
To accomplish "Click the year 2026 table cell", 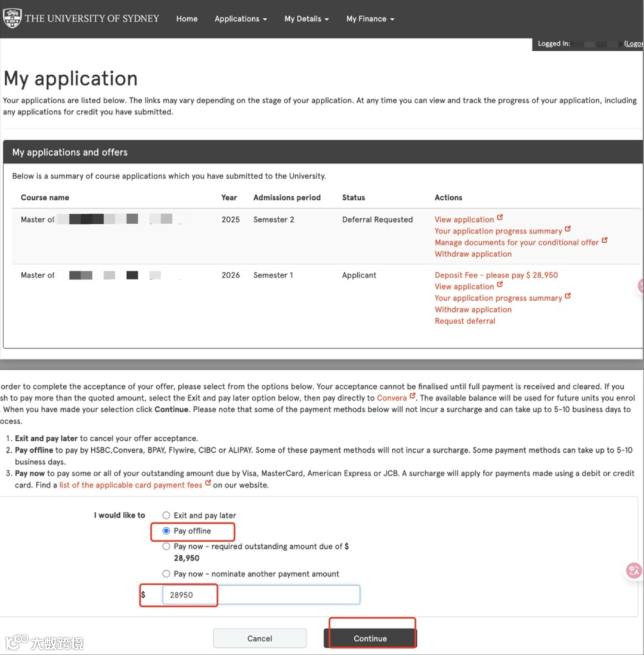I will [x=231, y=275].
